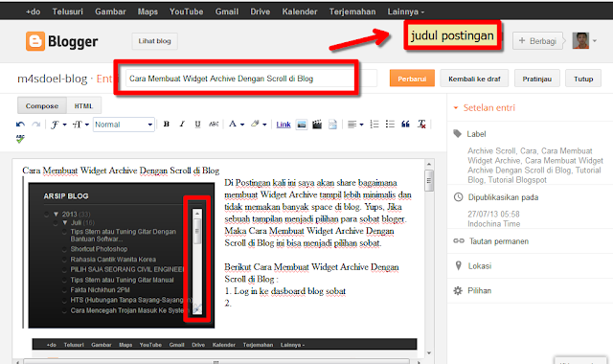Open the Normal paragraph style dropdown

tap(124, 125)
